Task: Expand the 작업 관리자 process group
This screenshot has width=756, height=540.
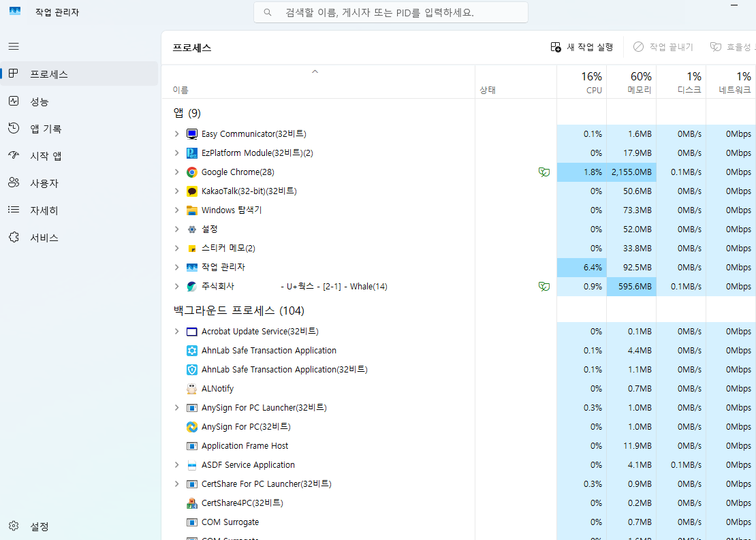Action: [x=176, y=268]
